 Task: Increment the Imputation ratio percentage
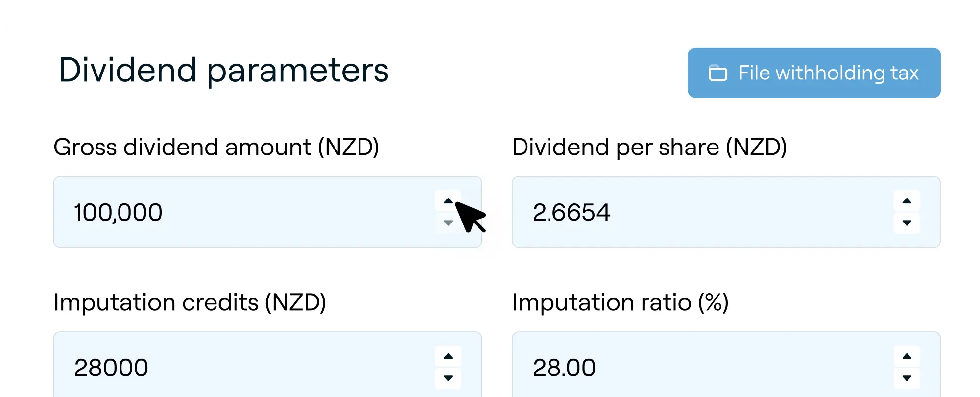pyautogui.click(x=907, y=355)
